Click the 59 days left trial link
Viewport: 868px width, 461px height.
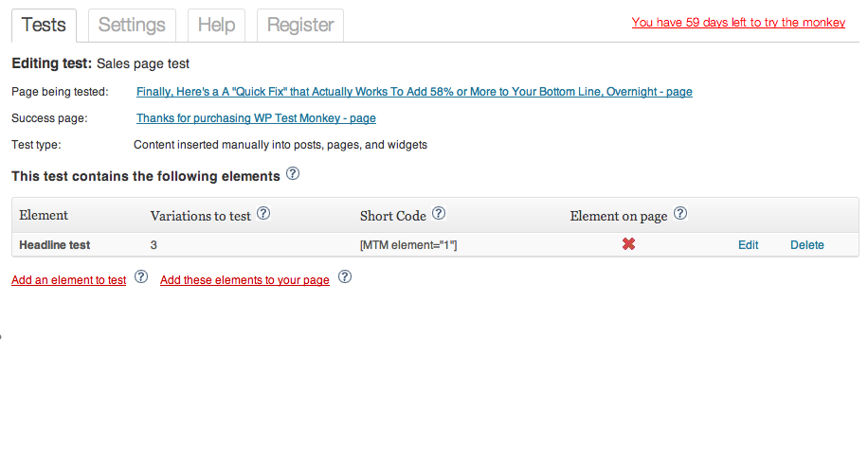(x=738, y=22)
